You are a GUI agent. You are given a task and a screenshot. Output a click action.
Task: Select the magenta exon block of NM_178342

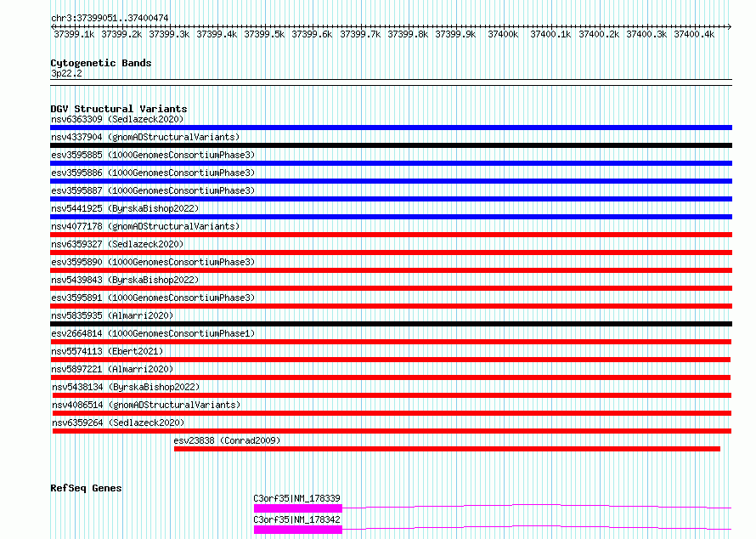[298, 530]
